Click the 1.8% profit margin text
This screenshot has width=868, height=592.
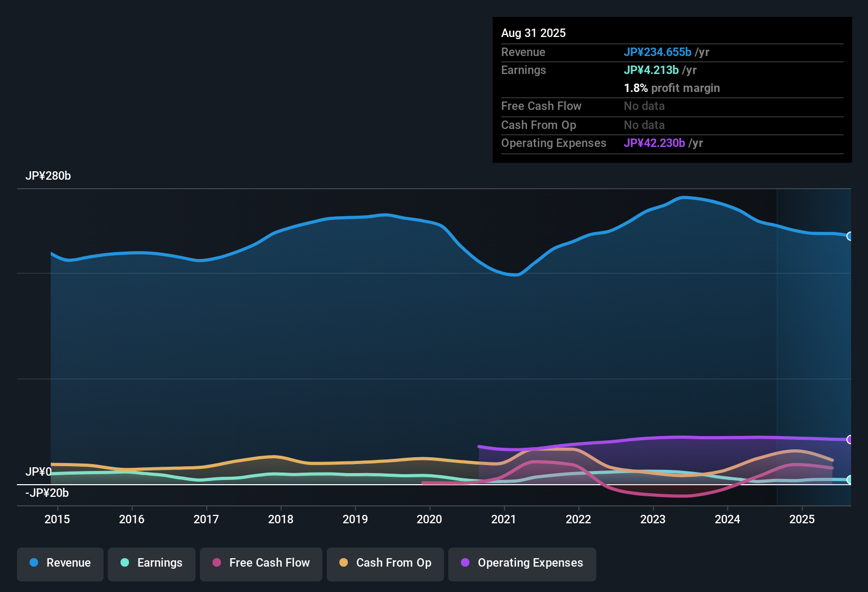(672, 88)
